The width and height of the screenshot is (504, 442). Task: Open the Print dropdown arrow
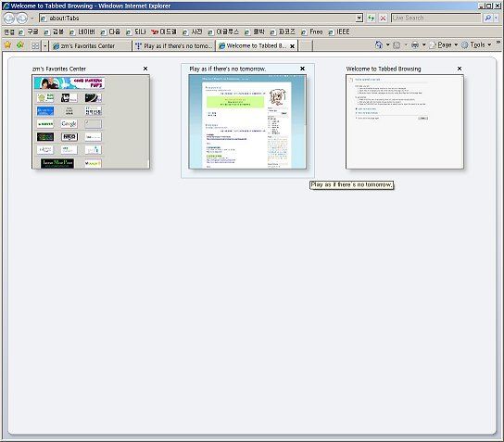pyautogui.click(x=424, y=45)
